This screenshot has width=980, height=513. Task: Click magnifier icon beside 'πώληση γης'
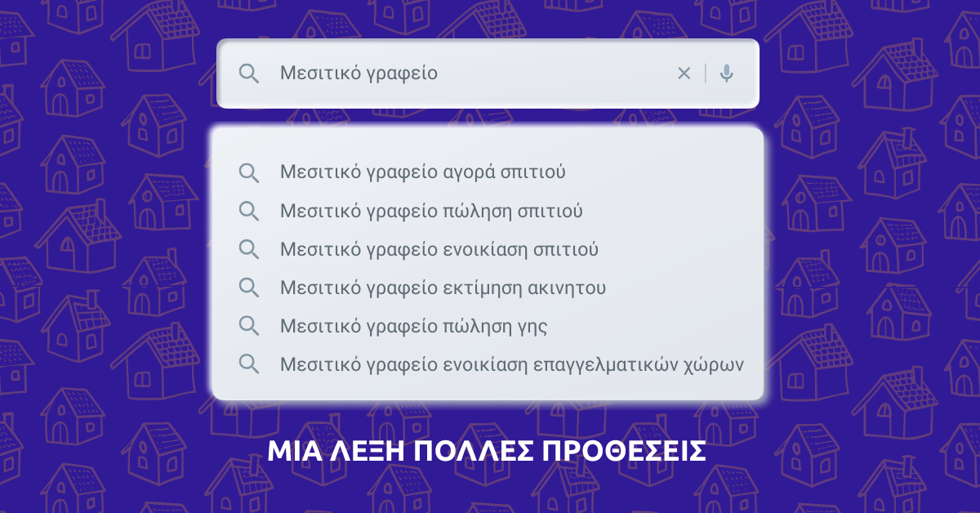[248, 326]
